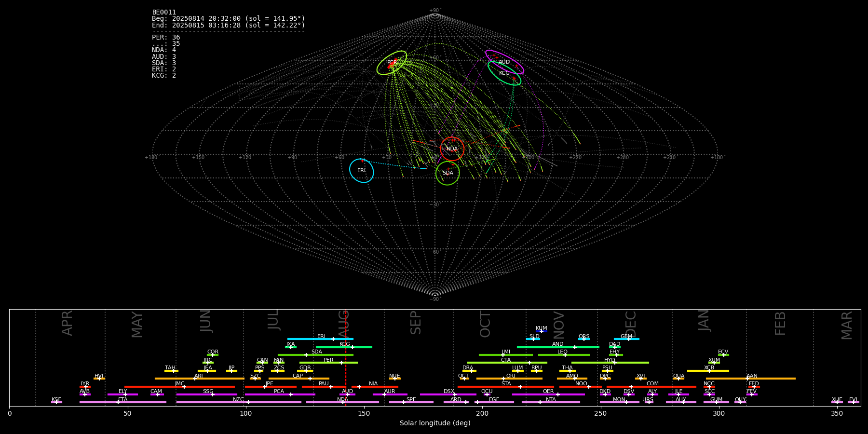Select the pink NDA bar in the timeline
The height and width of the screenshot is (434, 868).
point(342,402)
